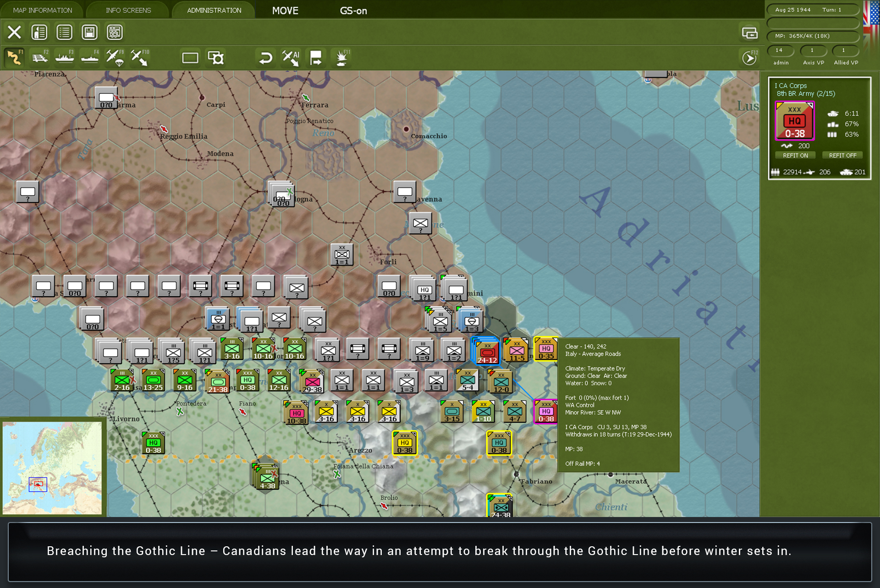Image resolution: width=880 pixels, height=588 pixels.
Task: Open the save game icon
Action: click(89, 32)
